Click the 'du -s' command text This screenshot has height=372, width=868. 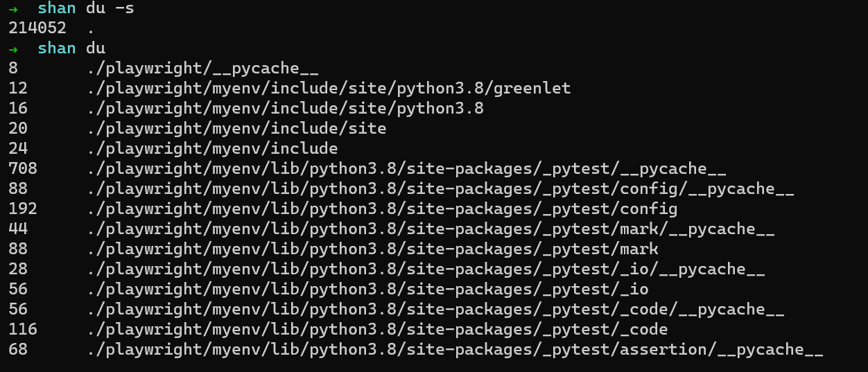pos(110,8)
